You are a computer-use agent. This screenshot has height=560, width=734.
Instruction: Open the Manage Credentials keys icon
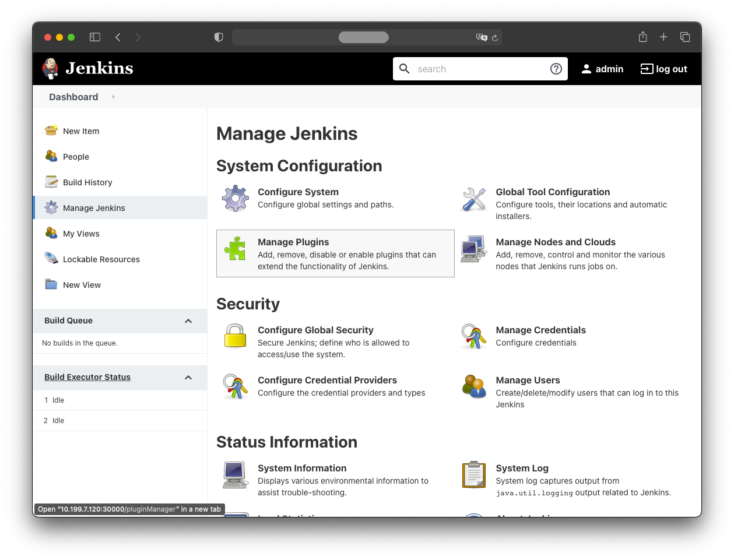click(473, 337)
